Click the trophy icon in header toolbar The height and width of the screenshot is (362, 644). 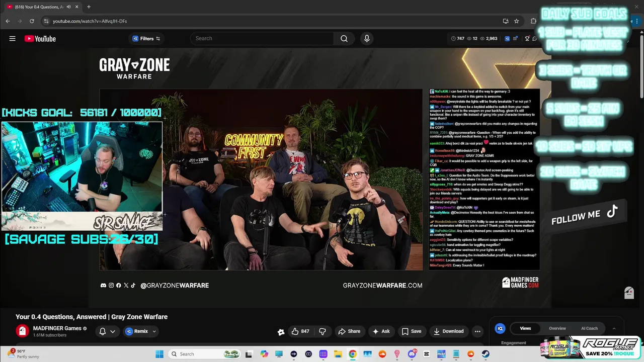click(x=527, y=39)
